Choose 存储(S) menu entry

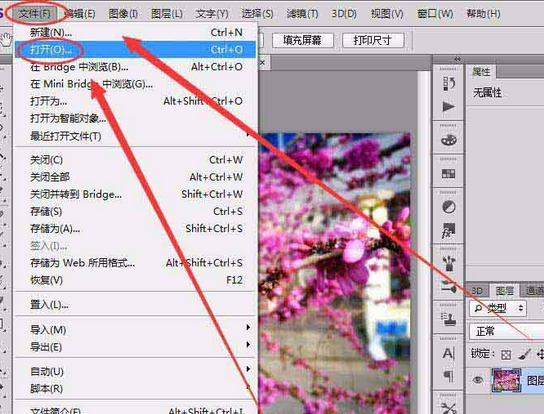coord(135,211)
